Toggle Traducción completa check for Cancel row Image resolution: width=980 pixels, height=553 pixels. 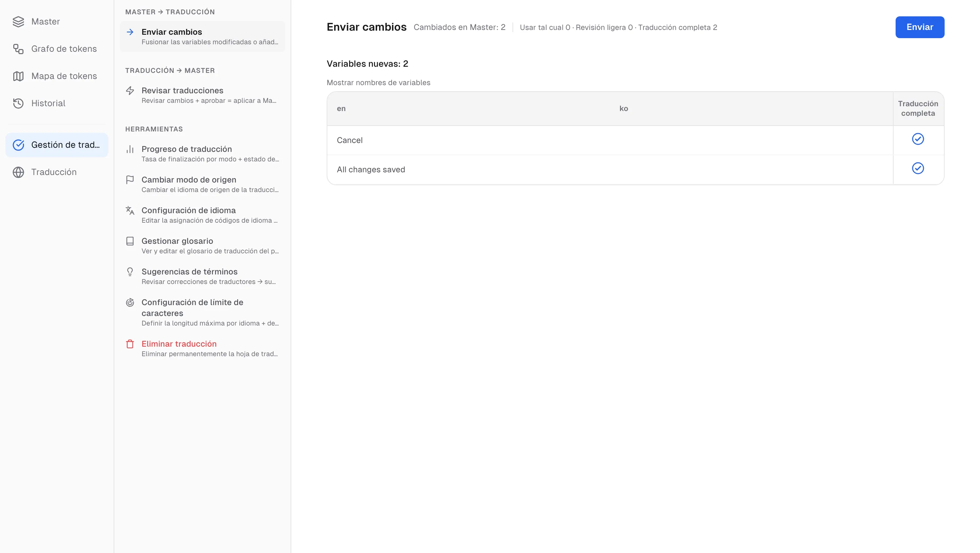918,139
